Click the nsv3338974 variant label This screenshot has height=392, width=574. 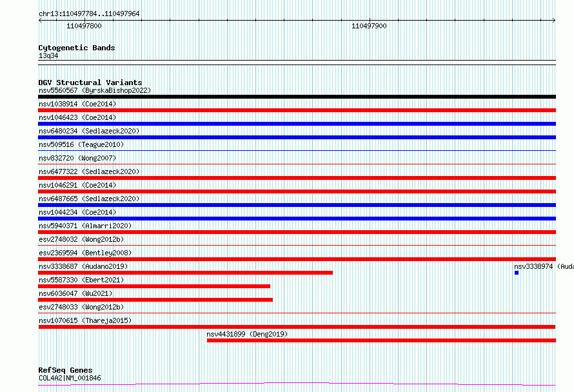544,266
